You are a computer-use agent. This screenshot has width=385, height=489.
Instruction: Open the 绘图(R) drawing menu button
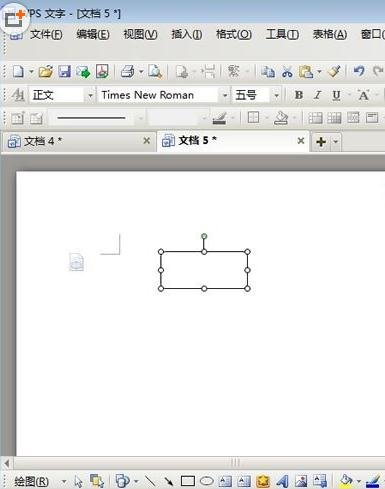tap(31, 482)
